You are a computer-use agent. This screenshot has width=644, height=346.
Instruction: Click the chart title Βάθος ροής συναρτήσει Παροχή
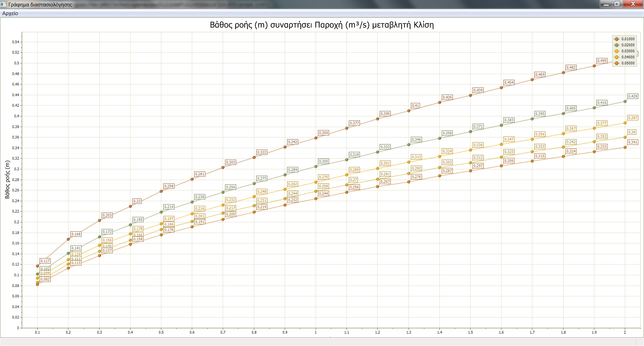[322, 25]
